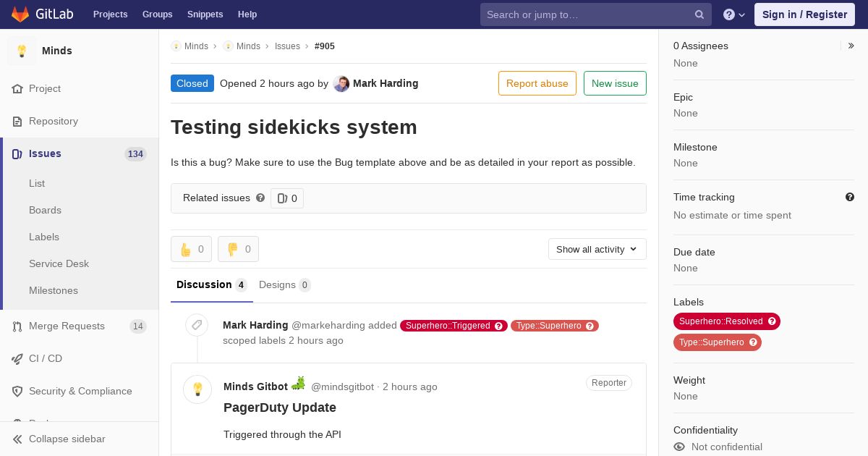Image resolution: width=868 pixels, height=456 pixels.
Task: Click the Not confidential eye icon
Action: click(x=679, y=447)
